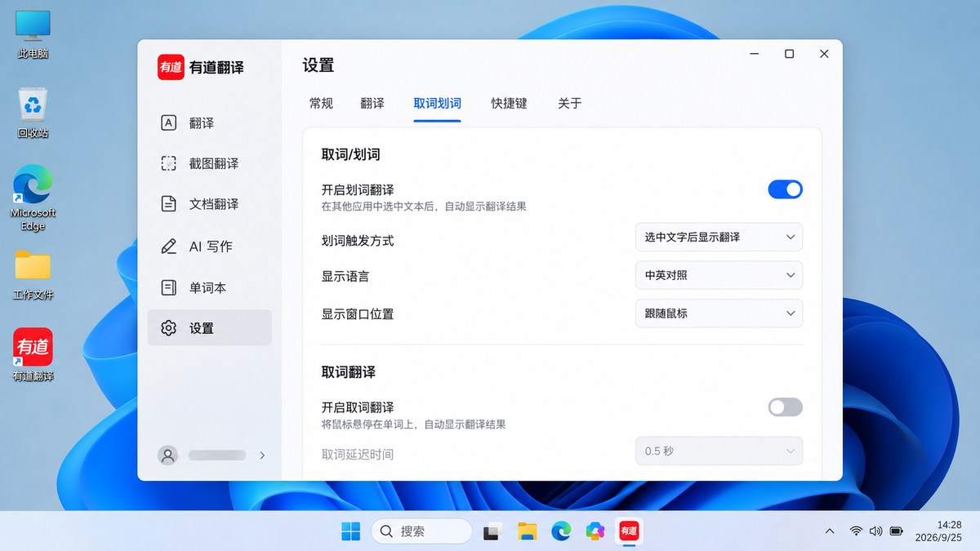Click text 将鼠标悬停在单词上，自动显示翻译结果
This screenshot has width=980, height=551.
(413, 424)
